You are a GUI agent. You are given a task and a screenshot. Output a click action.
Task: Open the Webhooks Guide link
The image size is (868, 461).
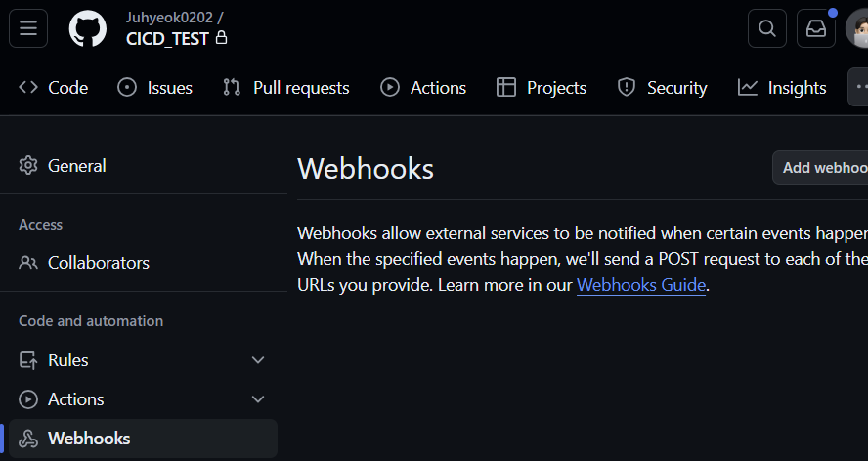[x=641, y=285]
